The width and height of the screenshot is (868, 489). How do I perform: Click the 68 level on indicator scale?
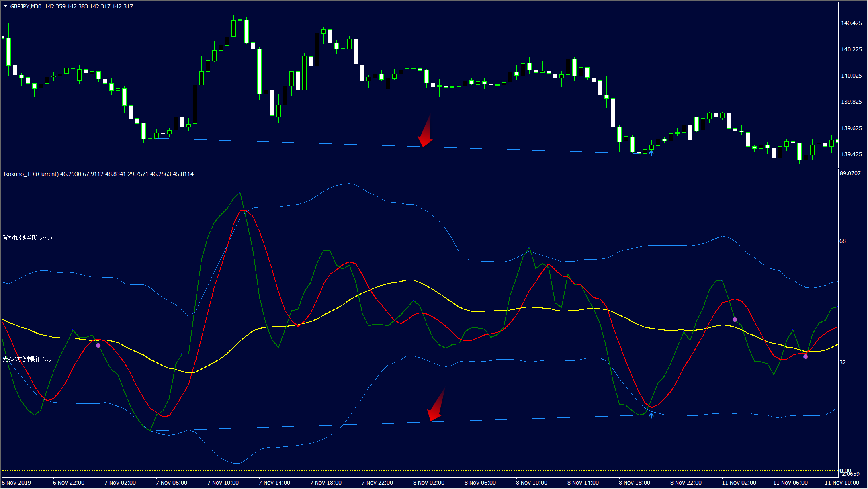click(x=843, y=241)
